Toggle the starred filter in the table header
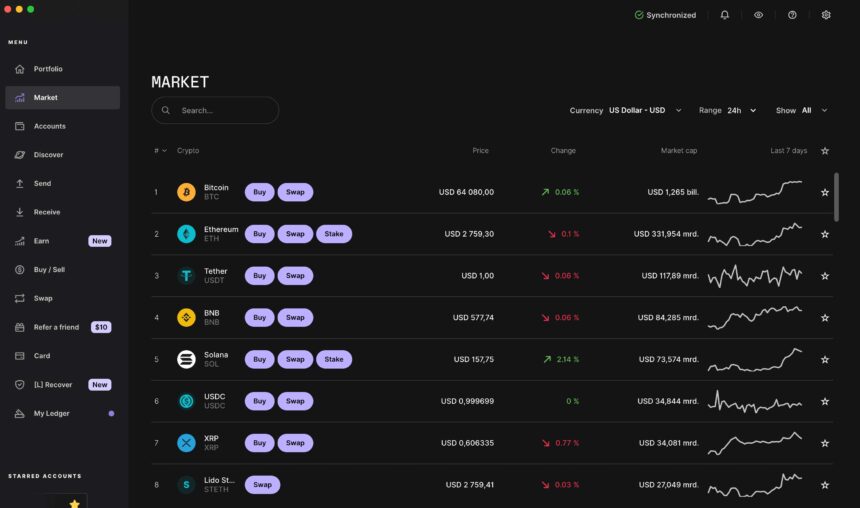The width and height of the screenshot is (860, 508). coord(825,151)
